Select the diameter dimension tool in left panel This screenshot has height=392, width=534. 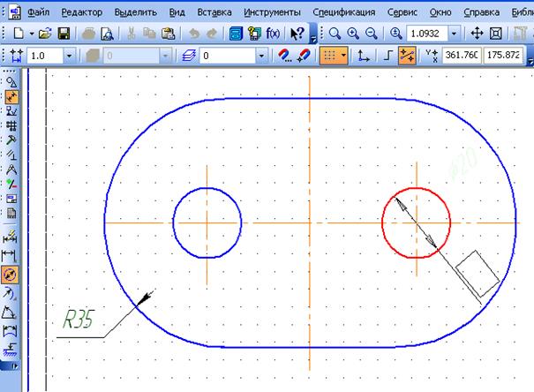(12, 273)
